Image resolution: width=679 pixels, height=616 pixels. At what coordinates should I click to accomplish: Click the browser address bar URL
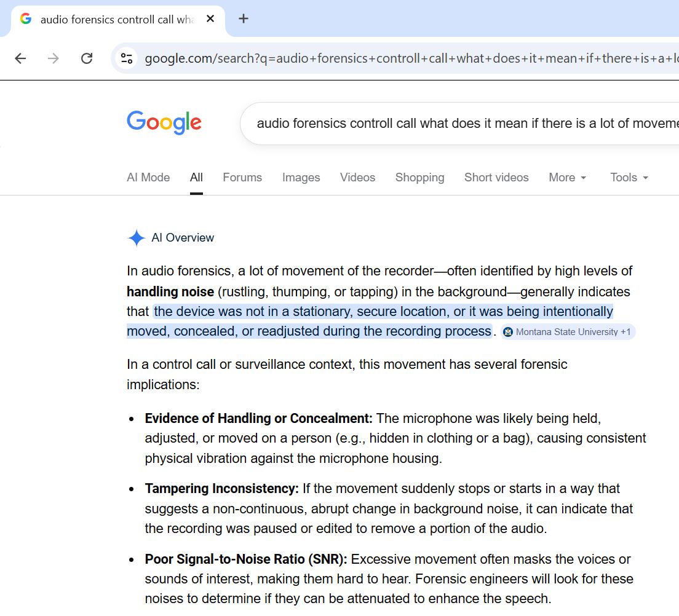[406, 58]
